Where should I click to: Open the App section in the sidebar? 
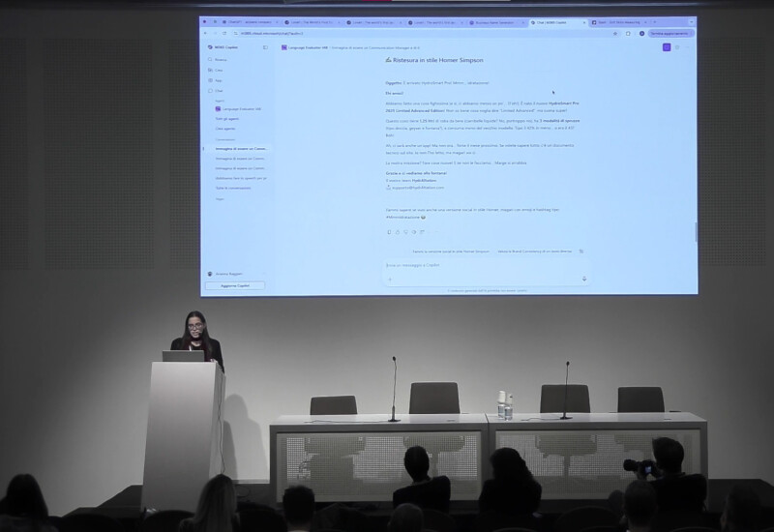pyautogui.click(x=219, y=79)
